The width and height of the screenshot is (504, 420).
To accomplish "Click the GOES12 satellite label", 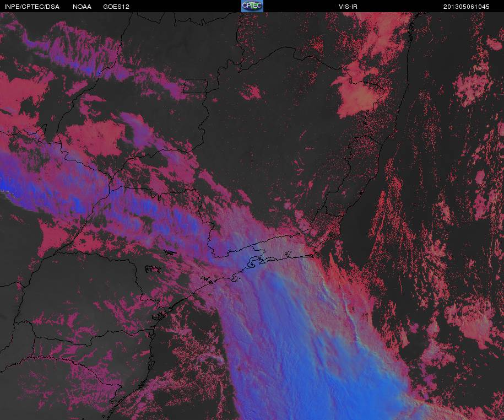I will click(x=116, y=7).
